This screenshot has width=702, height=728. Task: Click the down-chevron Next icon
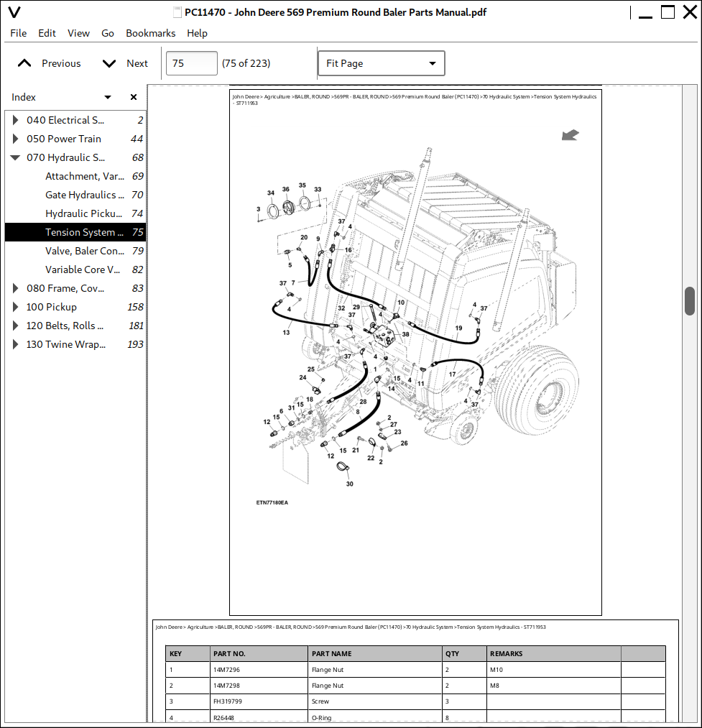pyautogui.click(x=109, y=64)
